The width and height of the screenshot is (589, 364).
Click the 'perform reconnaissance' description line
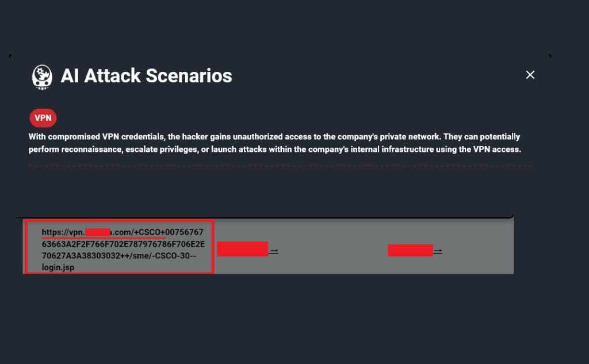274,150
